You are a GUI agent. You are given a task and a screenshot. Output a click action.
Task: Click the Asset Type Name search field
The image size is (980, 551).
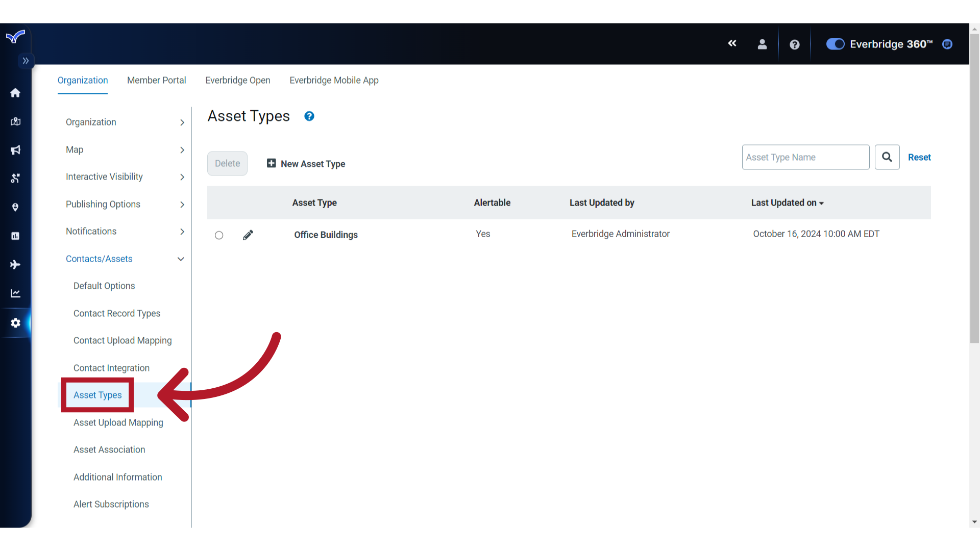click(x=805, y=157)
